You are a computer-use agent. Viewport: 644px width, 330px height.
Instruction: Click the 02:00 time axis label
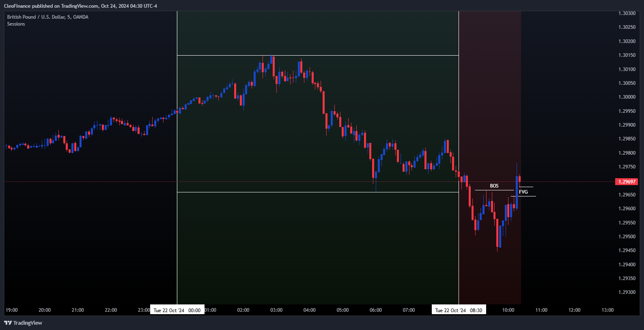pyautogui.click(x=243, y=310)
